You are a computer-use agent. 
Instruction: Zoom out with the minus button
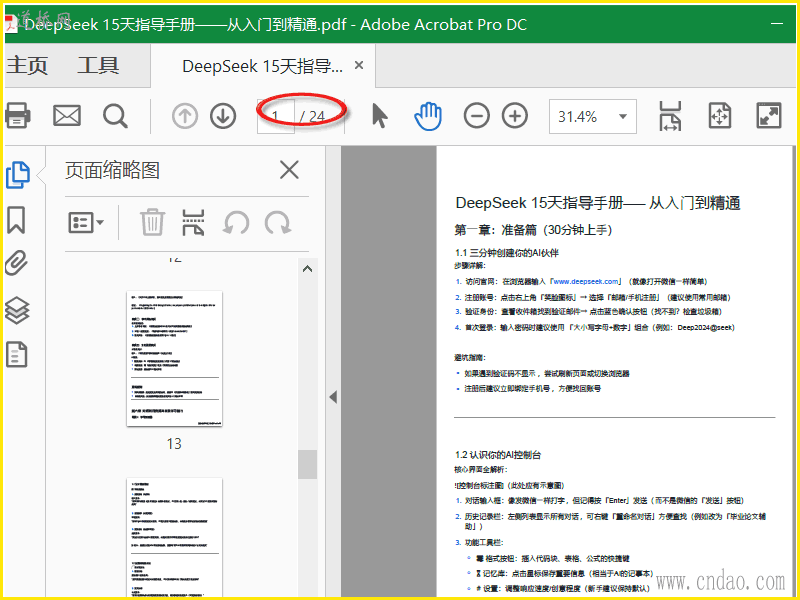point(477,116)
